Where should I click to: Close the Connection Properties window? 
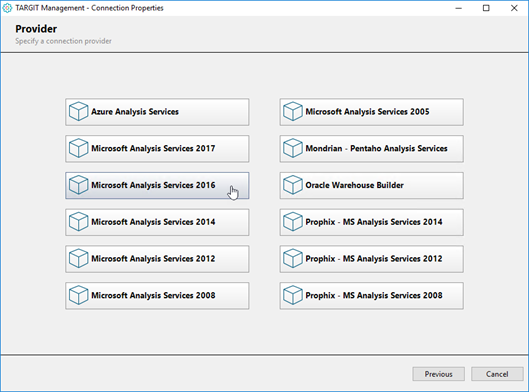[x=514, y=8]
